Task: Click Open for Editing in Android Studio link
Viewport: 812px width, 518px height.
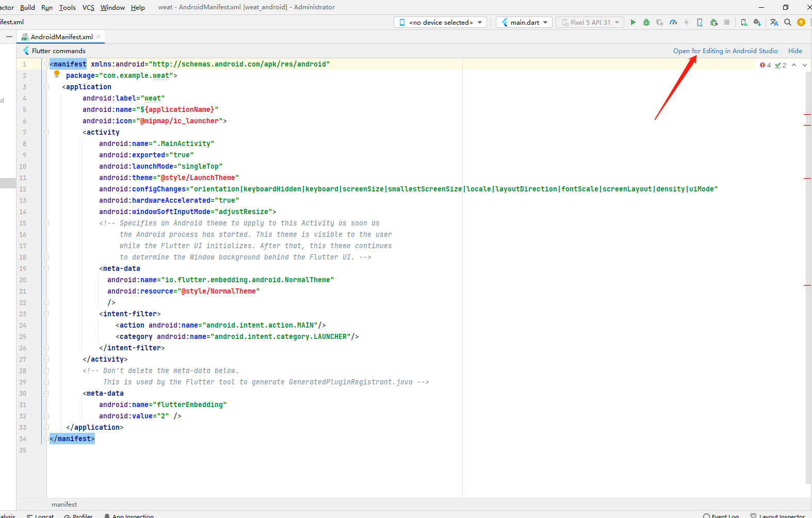Action: click(x=725, y=51)
